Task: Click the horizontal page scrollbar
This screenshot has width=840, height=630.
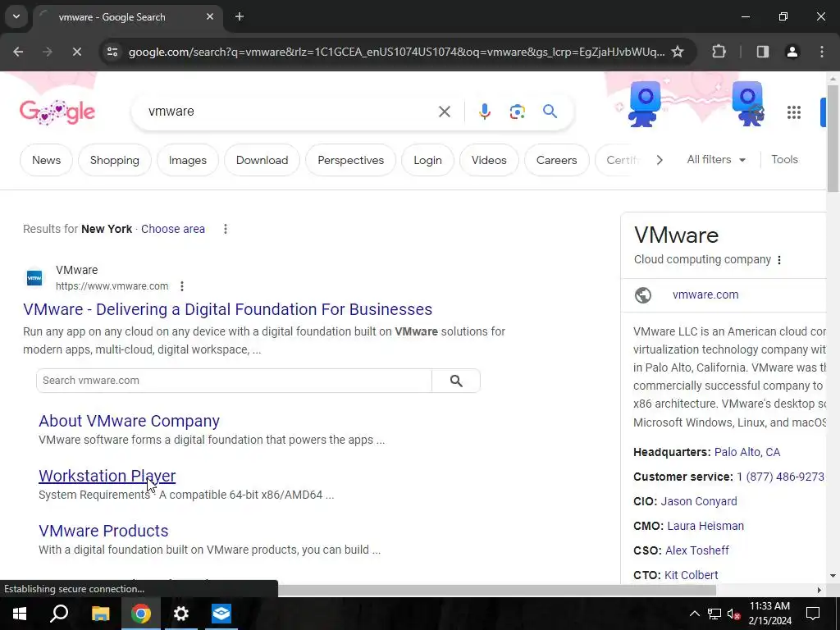Action: point(497,591)
